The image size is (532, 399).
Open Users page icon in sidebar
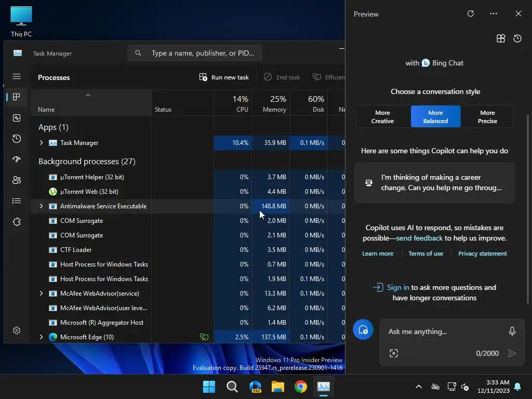pos(16,180)
